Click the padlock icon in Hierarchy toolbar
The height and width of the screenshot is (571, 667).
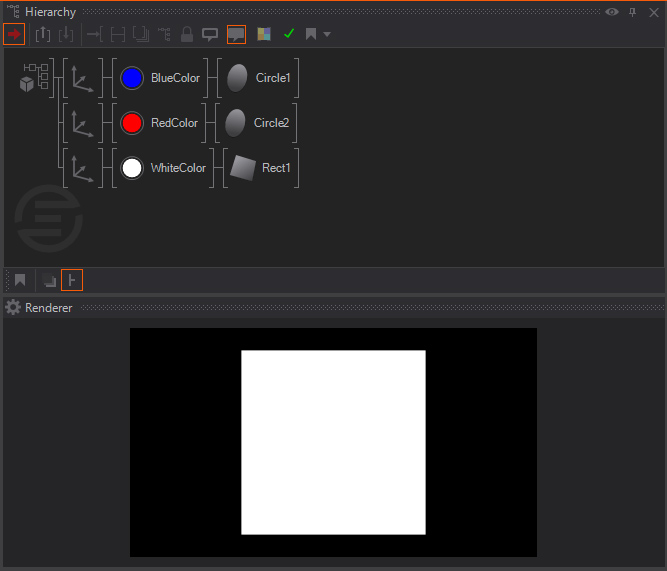pyautogui.click(x=186, y=34)
